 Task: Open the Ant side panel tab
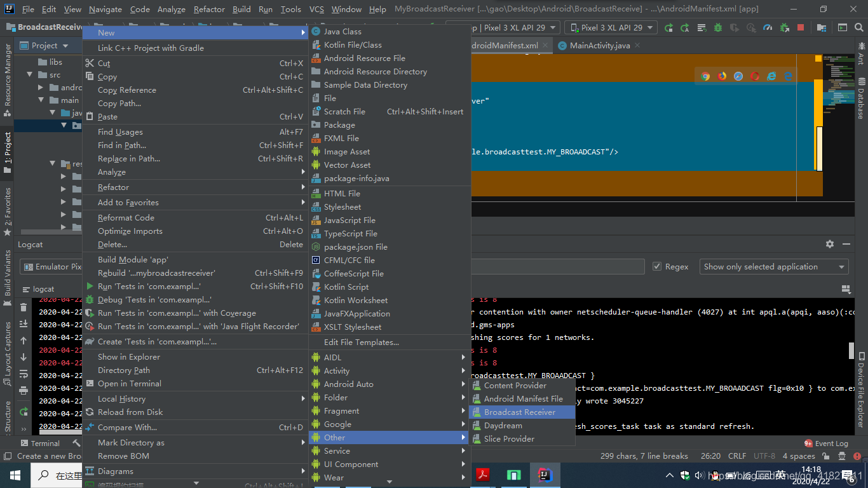click(861, 53)
